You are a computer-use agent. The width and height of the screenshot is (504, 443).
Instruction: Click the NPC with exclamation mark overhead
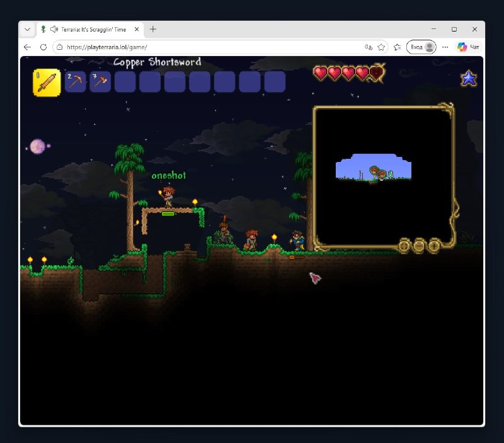[224, 233]
